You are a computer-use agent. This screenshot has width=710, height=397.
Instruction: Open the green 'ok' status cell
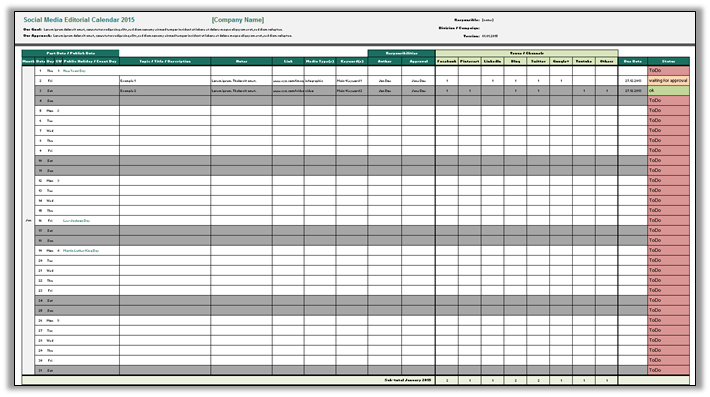[668, 91]
